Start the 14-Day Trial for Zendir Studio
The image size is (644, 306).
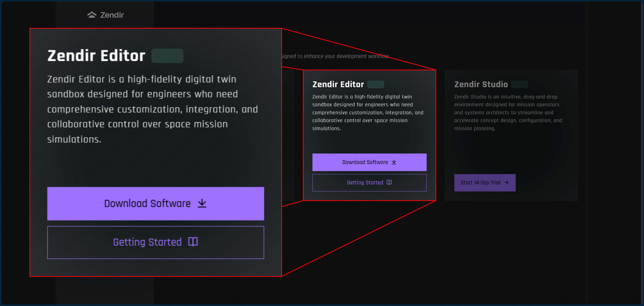tap(480, 183)
